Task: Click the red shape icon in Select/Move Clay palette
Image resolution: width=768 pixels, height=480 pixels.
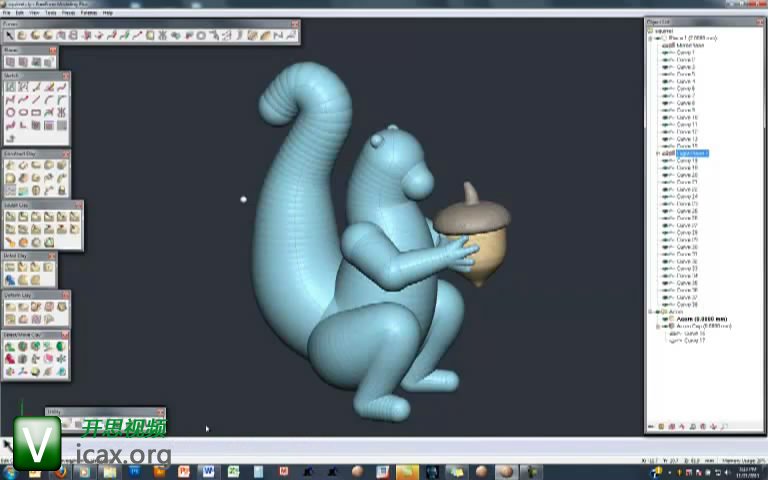Action: point(10,359)
